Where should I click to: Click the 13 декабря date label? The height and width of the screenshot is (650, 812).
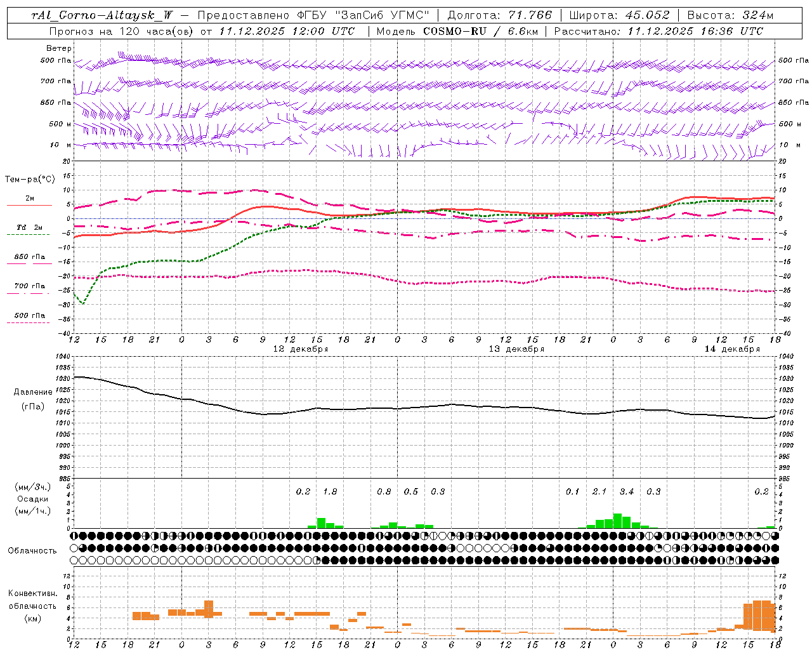point(516,349)
